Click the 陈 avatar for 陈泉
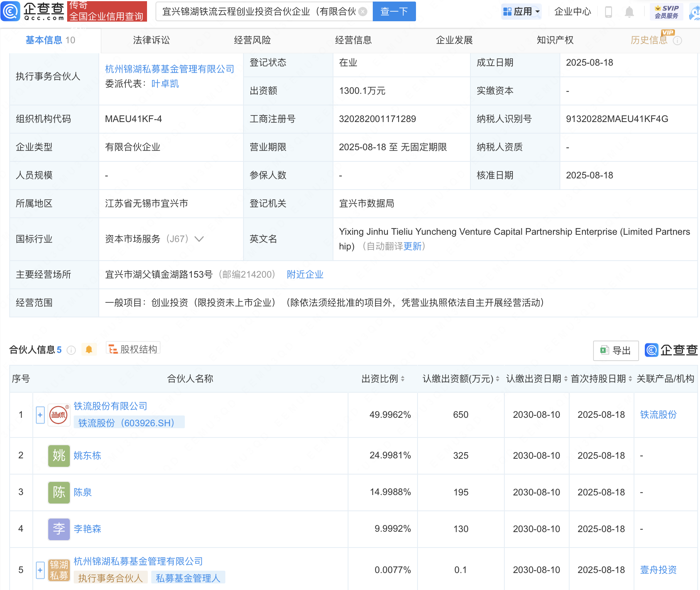Viewport: 700px width, 590px height. click(59, 492)
